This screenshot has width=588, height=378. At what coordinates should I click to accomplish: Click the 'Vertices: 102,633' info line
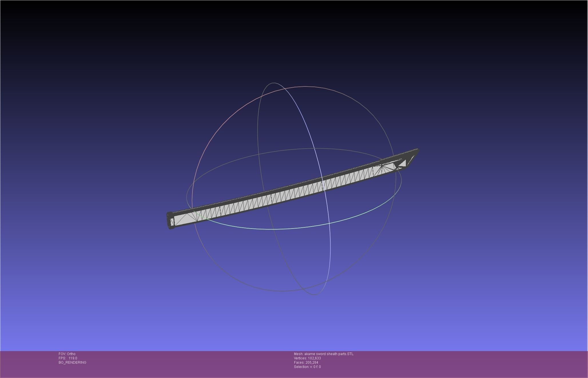[307, 358]
